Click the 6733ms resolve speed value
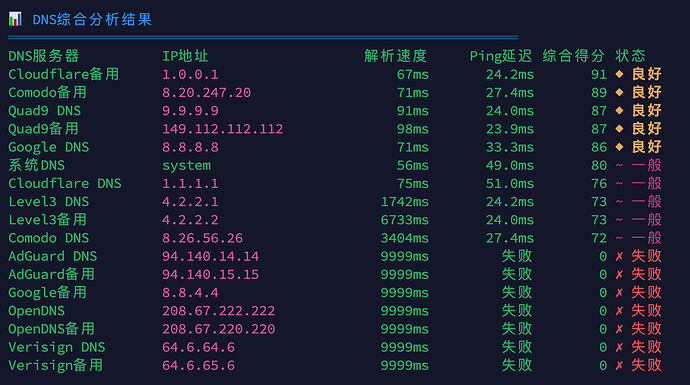The height and width of the screenshot is (385, 690). point(404,220)
